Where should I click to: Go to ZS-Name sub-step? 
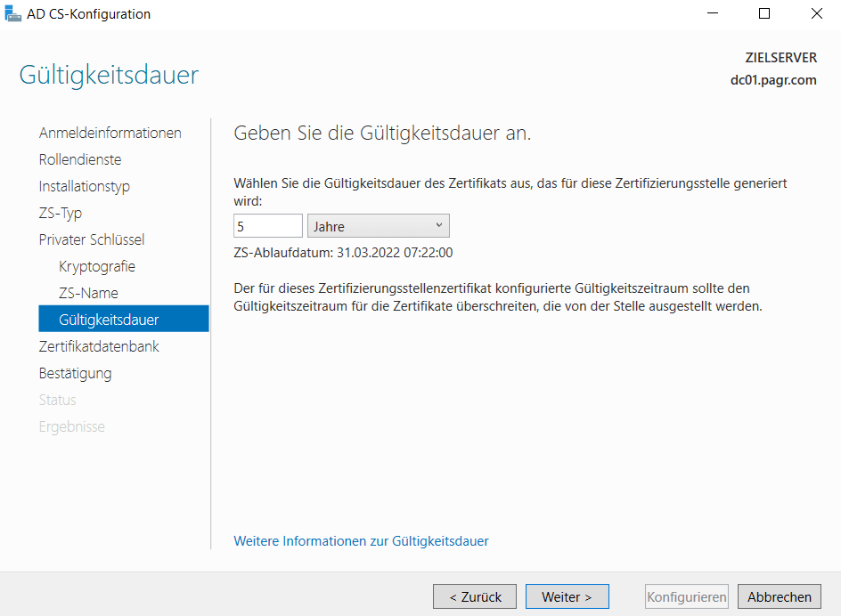pyautogui.click(x=88, y=293)
